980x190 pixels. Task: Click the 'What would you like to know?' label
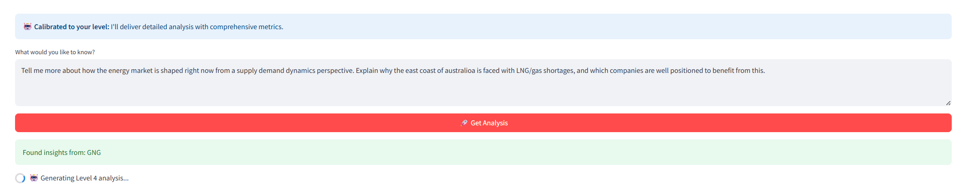pyautogui.click(x=55, y=52)
